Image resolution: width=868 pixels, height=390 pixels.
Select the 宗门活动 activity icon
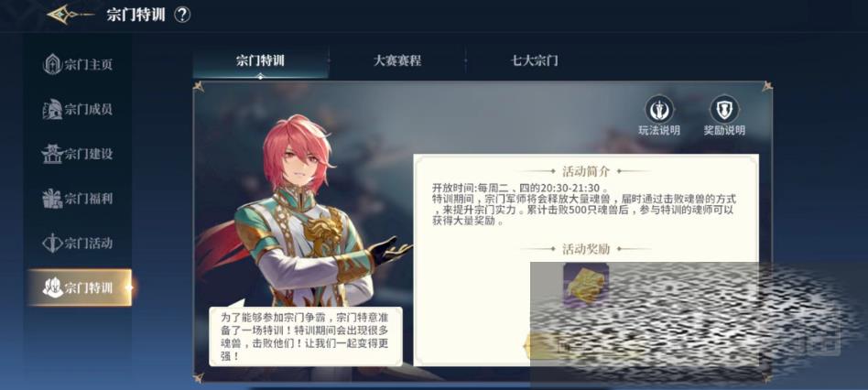pos(52,243)
